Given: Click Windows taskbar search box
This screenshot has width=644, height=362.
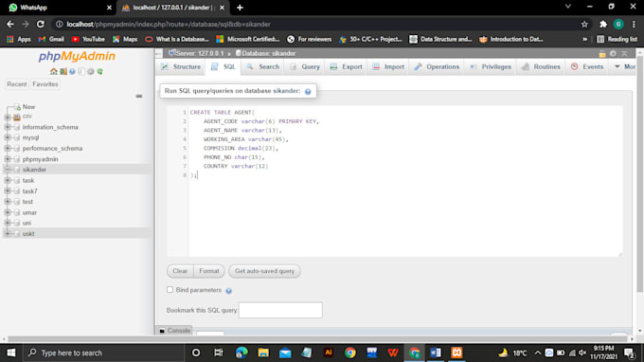Looking at the screenshot, I should (103, 353).
